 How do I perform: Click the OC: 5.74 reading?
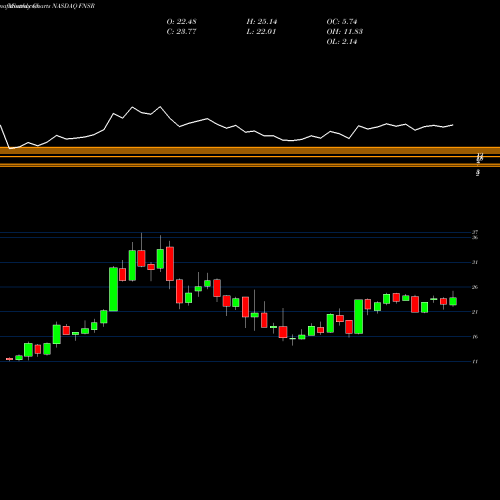click(342, 22)
